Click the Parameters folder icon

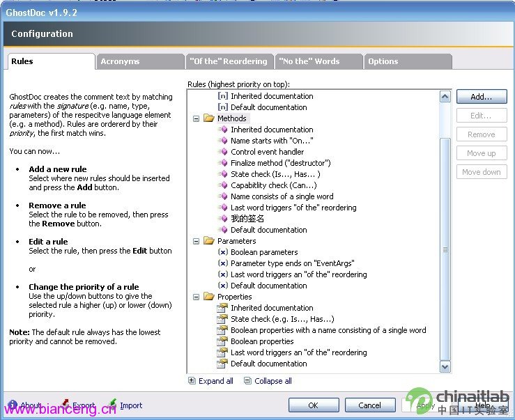[209, 241]
